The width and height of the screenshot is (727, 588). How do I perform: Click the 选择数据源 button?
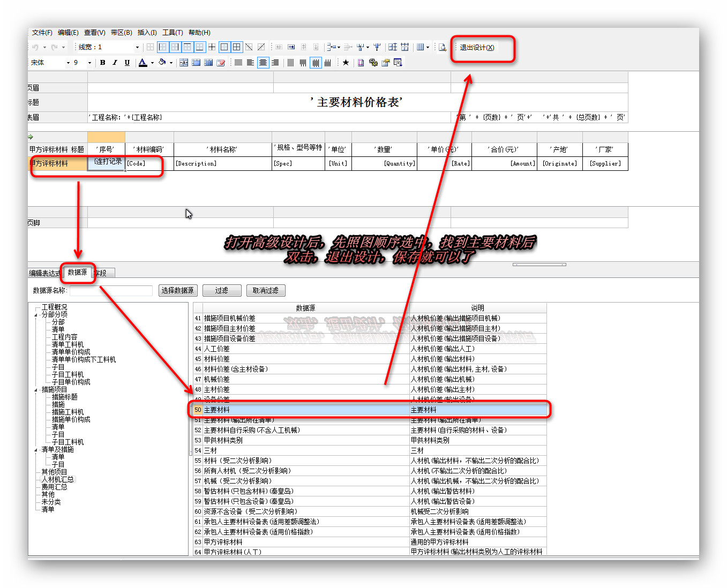tap(178, 290)
